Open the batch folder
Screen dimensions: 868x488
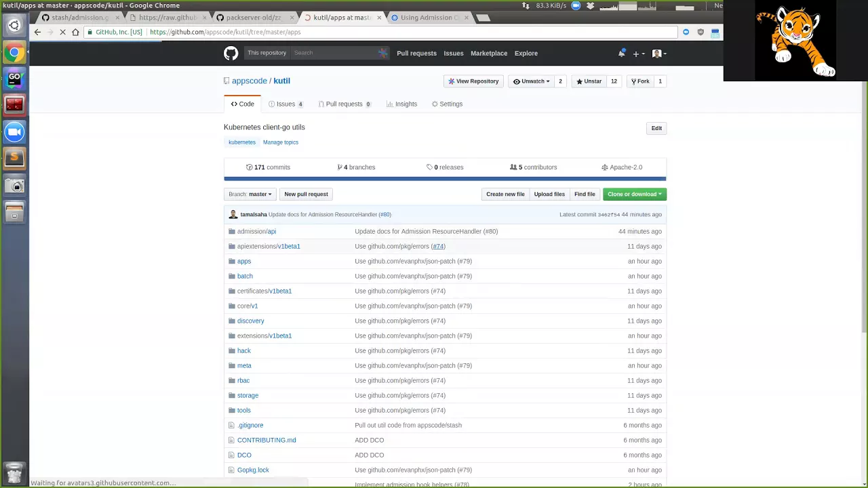click(245, 276)
